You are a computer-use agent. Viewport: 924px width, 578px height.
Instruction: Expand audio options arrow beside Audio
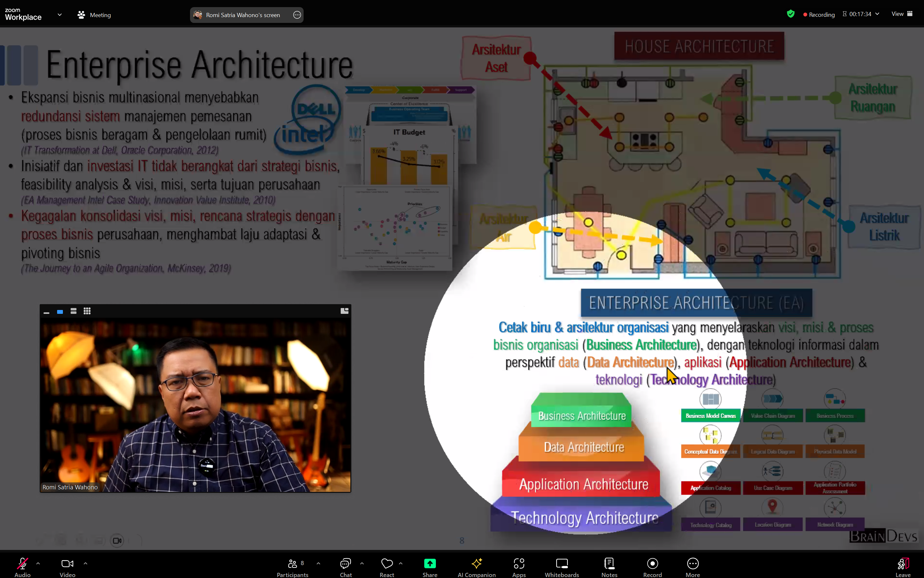(38, 563)
